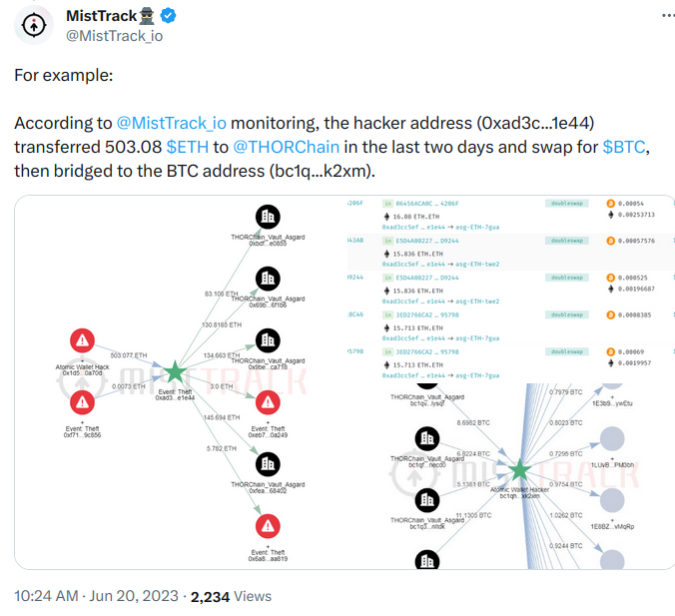
Task: Click the first doubleswap tag
Action: click(x=567, y=204)
